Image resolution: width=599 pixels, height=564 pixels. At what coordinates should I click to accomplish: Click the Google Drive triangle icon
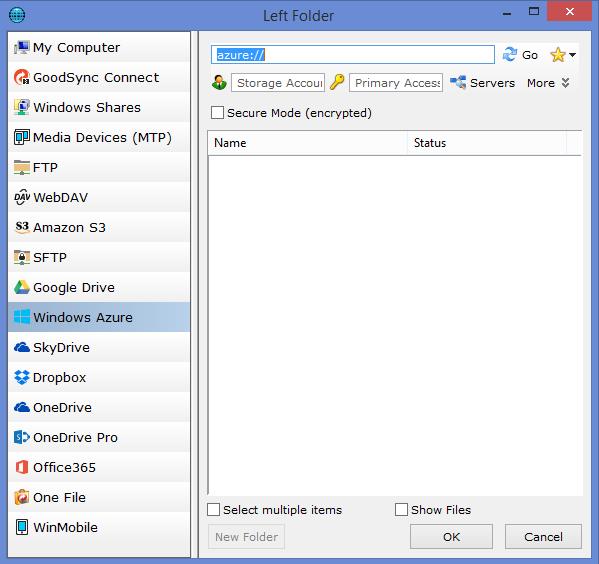pos(21,287)
